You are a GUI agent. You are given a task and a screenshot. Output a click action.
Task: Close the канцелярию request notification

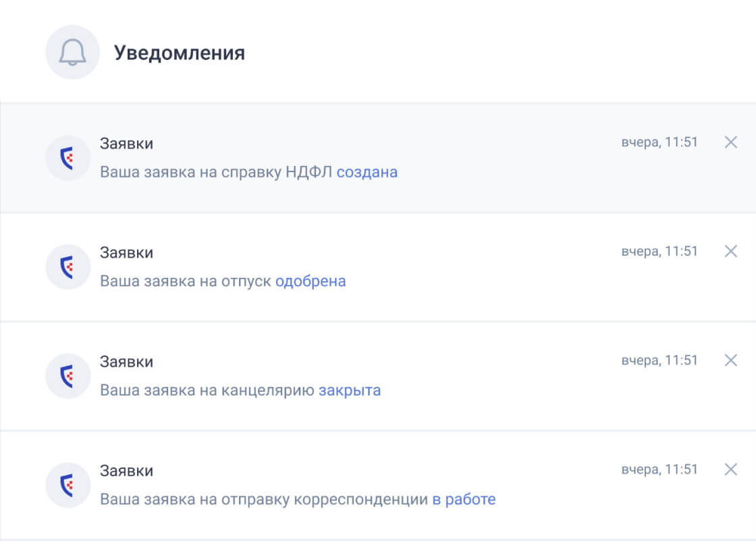point(730,360)
